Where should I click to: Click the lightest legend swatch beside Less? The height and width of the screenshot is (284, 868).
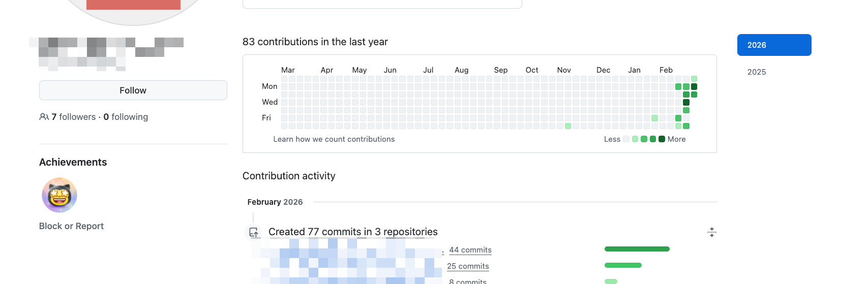[626, 139]
